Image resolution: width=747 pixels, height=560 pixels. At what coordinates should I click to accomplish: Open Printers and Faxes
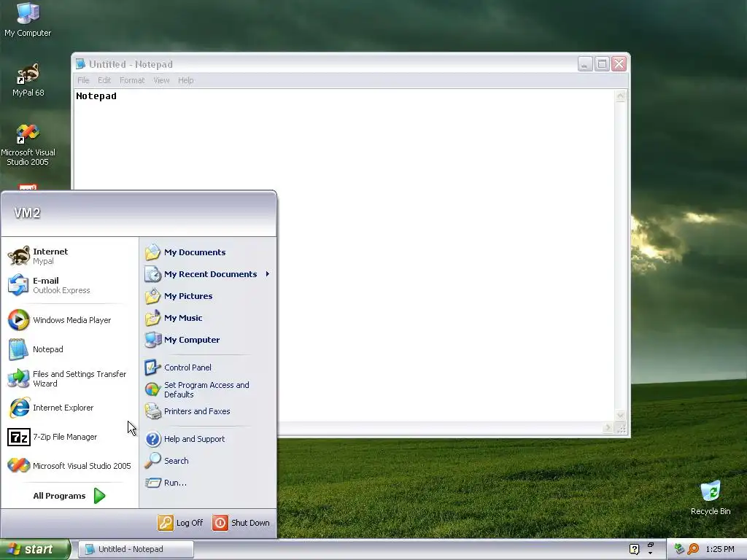(x=207, y=411)
